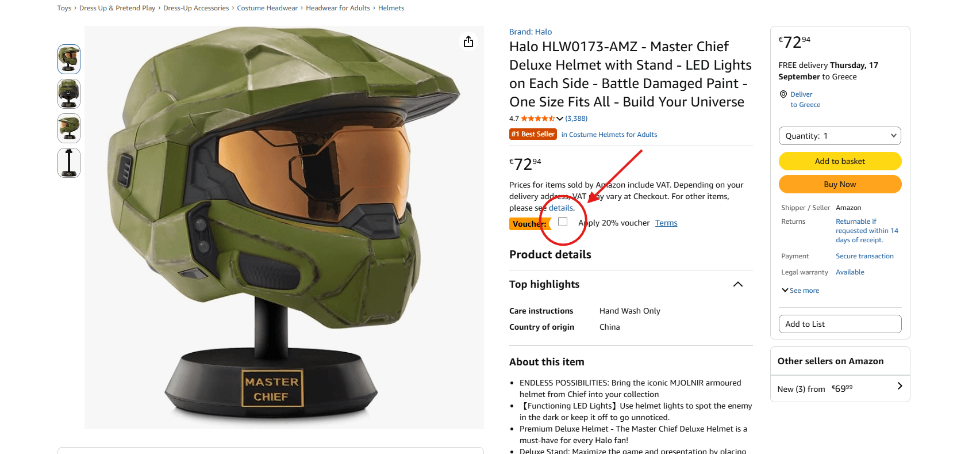Go to Costume Headwear breadcrumb
Screen dimensions: 980x454
pos(267,8)
